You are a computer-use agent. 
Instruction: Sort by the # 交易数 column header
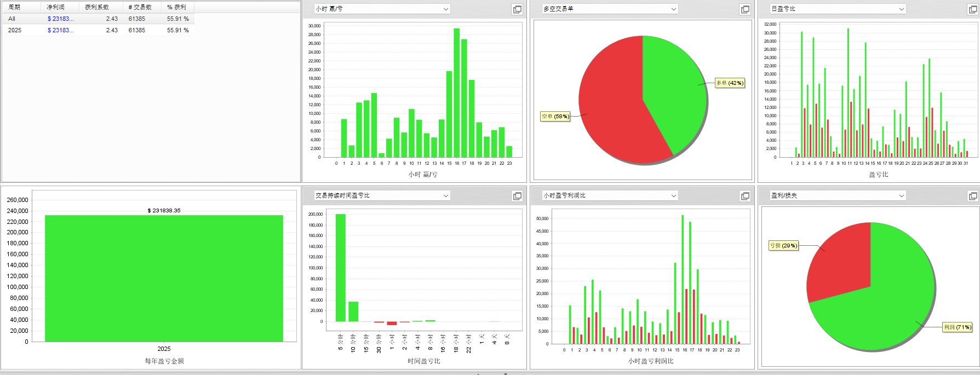(x=140, y=7)
